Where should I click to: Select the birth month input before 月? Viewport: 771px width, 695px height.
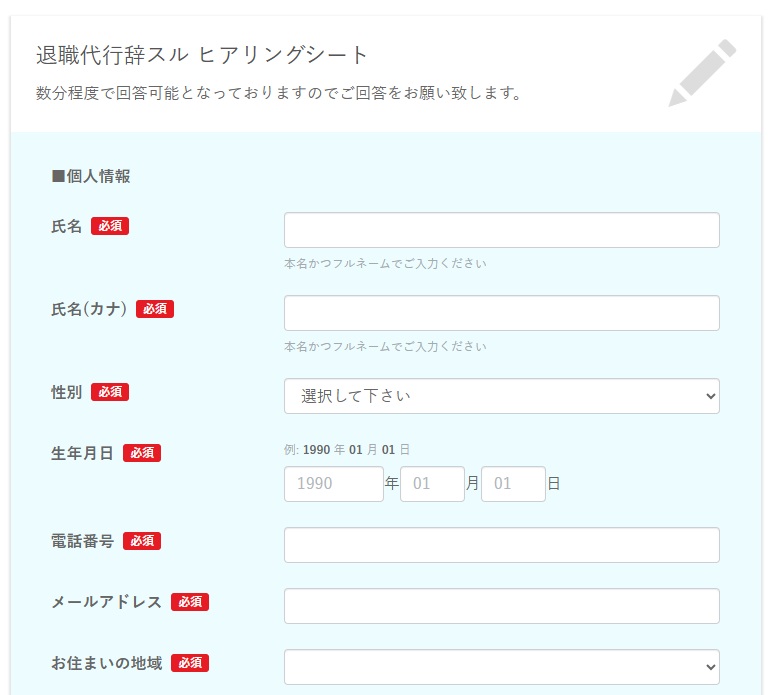(432, 484)
